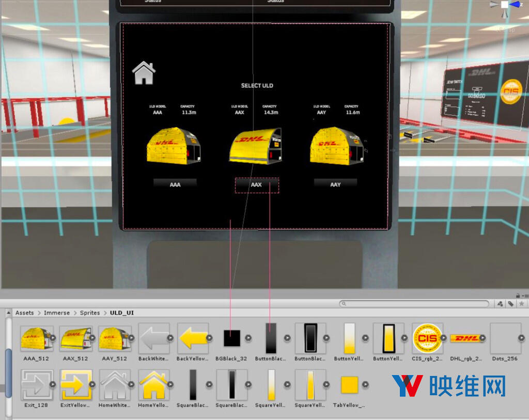Select the DHL_rgb logo sprite
This screenshot has width=529, height=420.
coord(466,338)
